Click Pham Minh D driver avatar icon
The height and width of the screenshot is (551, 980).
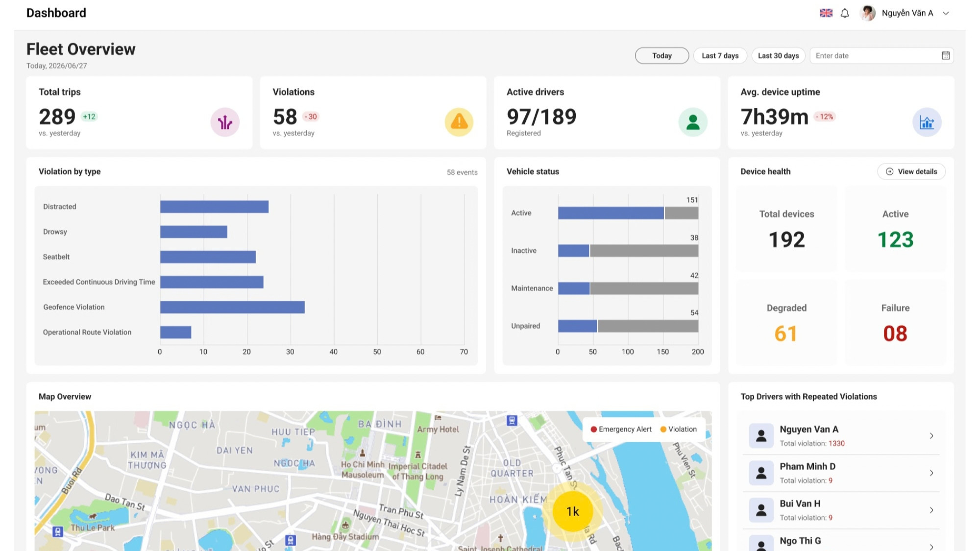click(x=761, y=473)
